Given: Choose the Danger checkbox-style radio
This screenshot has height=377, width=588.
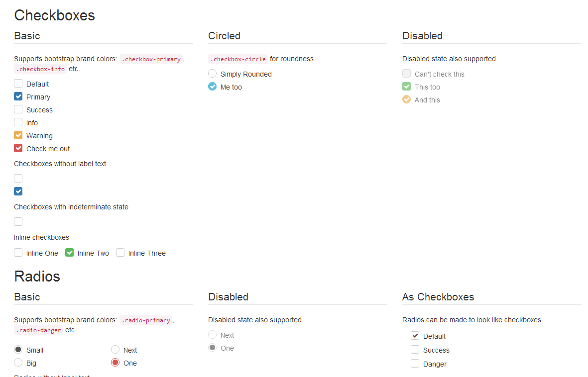Looking at the screenshot, I should (415, 364).
